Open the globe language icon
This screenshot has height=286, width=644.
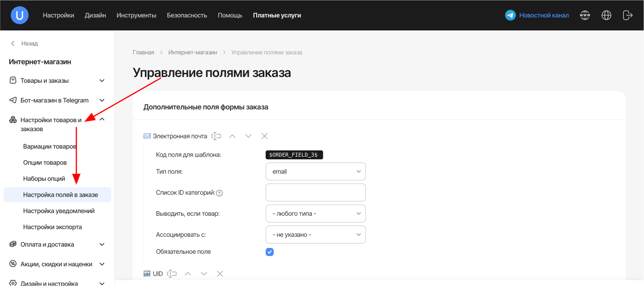(x=606, y=15)
